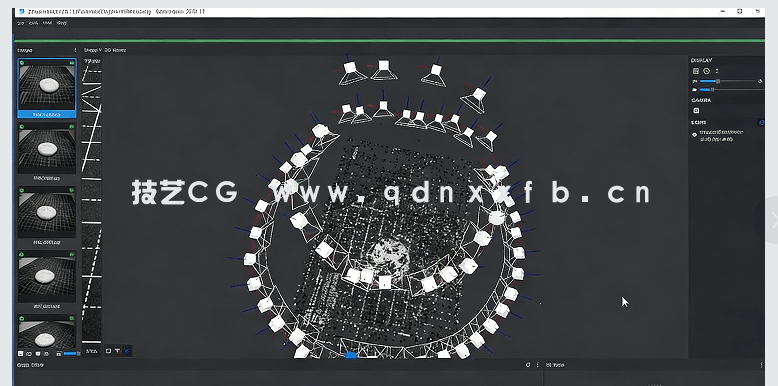Click the square icon under the Camera section

(696, 111)
